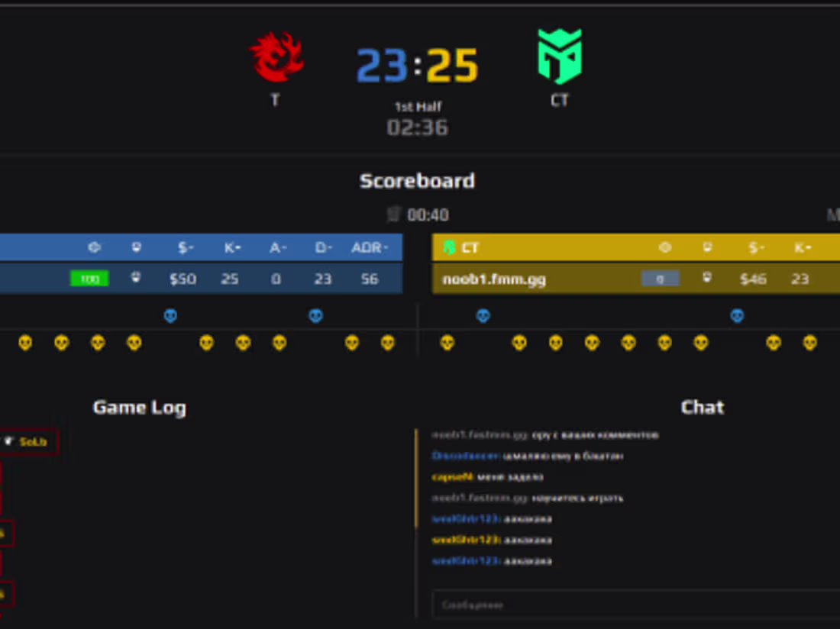The height and width of the screenshot is (629, 840).
Task: Select the second blue skull round marker
Action: click(x=315, y=316)
